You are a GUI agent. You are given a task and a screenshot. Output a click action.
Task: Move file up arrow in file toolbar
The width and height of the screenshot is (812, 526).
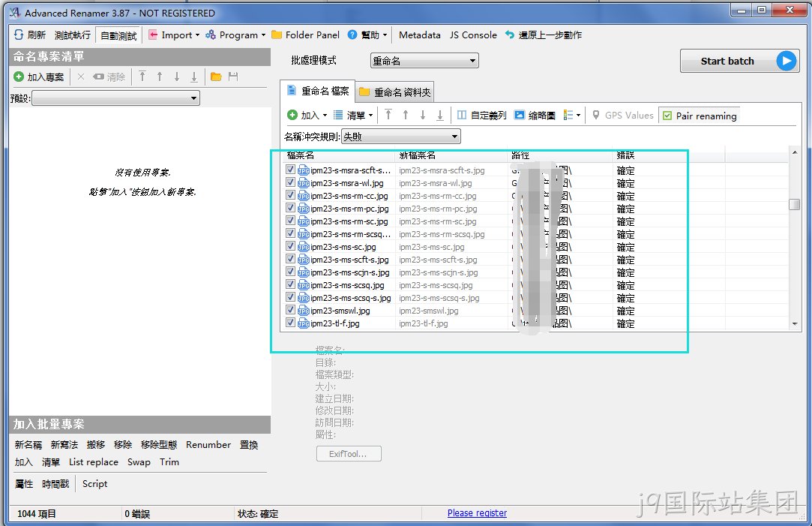coord(406,115)
